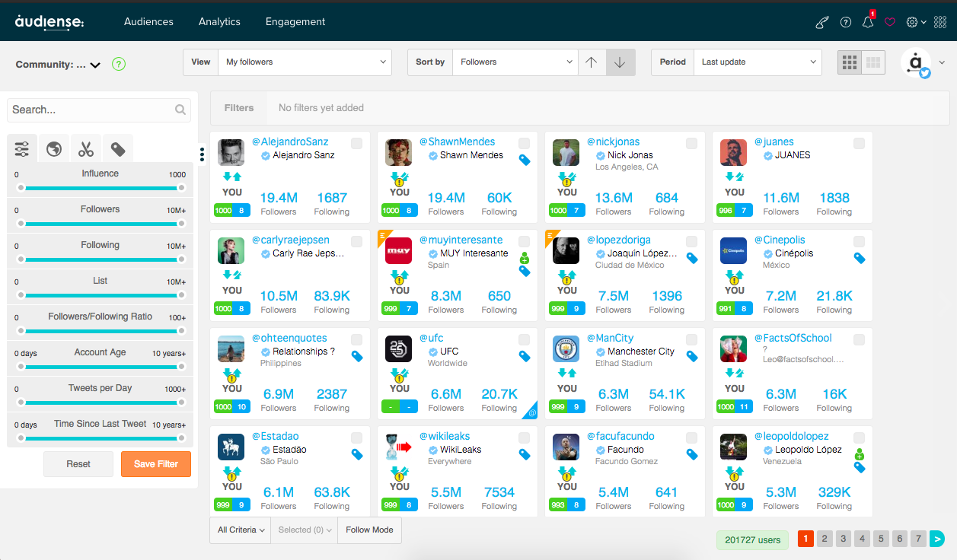
Task: Open the Analytics menu
Action: click(x=219, y=22)
